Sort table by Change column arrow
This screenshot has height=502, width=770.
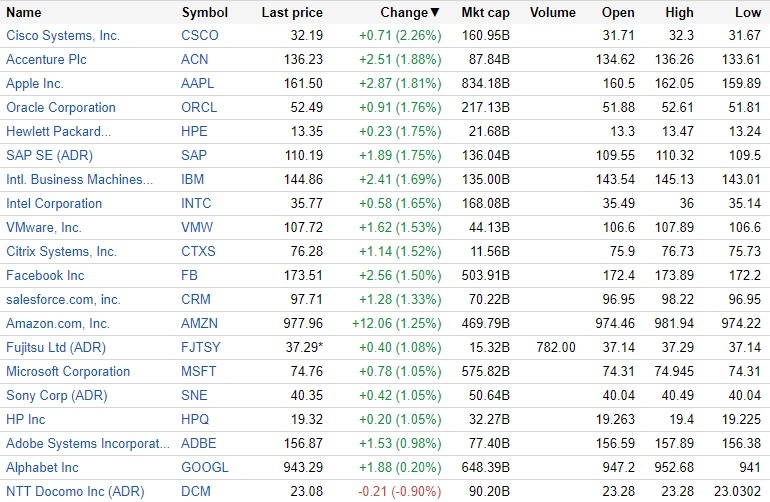pyautogui.click(x=434, y=13)
